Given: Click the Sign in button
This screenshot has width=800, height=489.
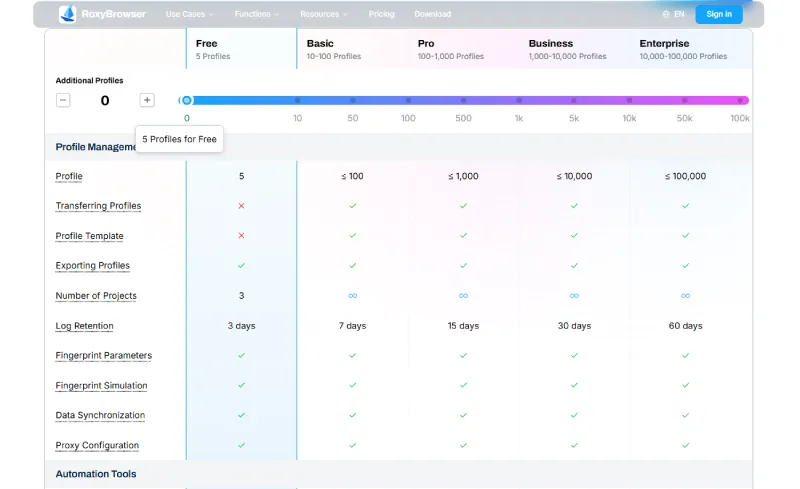Looking at the screenshot, I should 719,14.
